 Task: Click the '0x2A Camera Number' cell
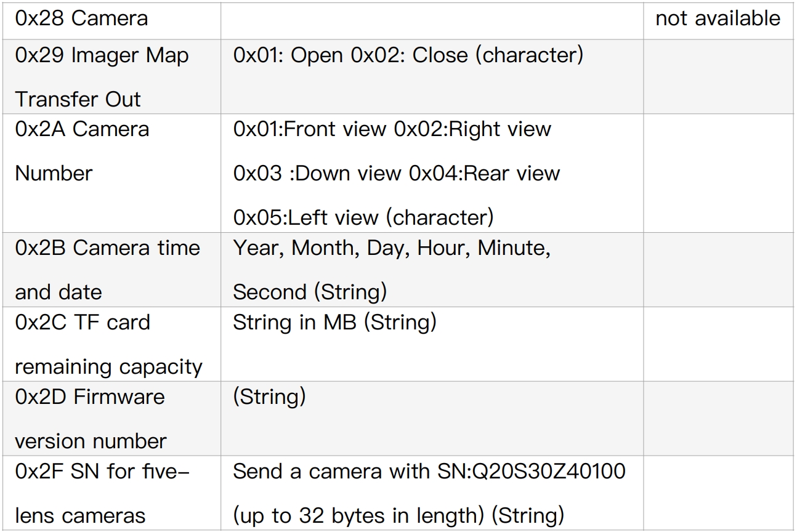click(x=81, y=151)
